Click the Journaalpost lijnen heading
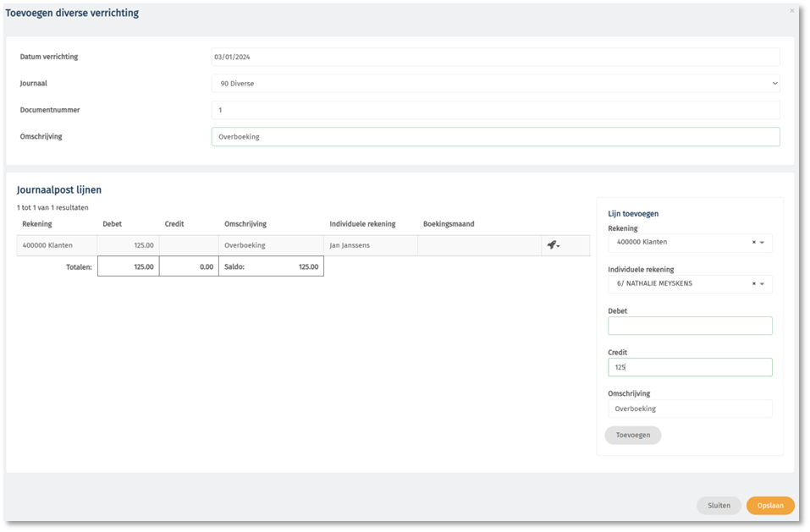Image resolution: width=810 pixels, height=532 pixels. pos(59,190)
